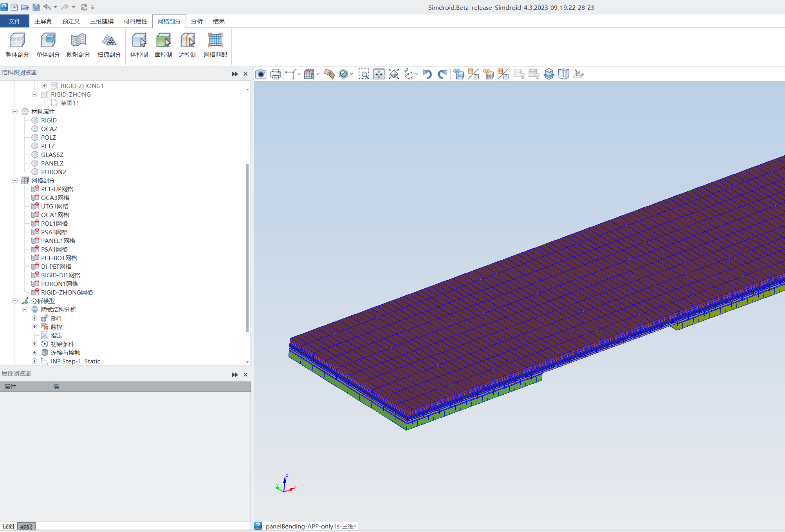Rotate view clockwise with blue arrow
This screenshot has height=532, width=785.
(442, 74)
